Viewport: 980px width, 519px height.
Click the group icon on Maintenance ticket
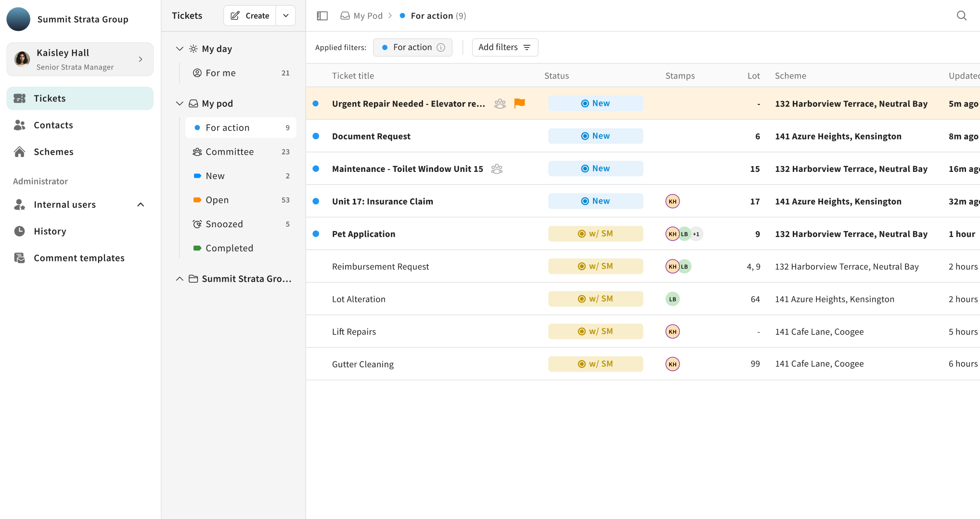[497, 169]
